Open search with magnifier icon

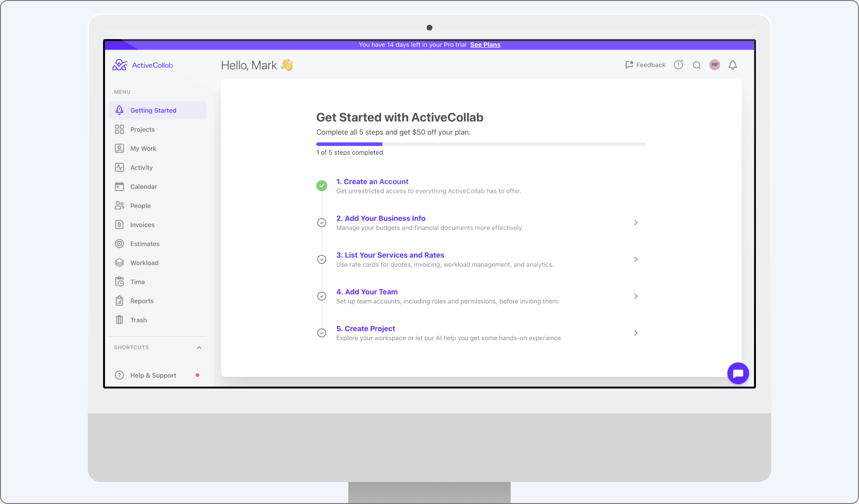pyautogui.click(x=697, y=65)
